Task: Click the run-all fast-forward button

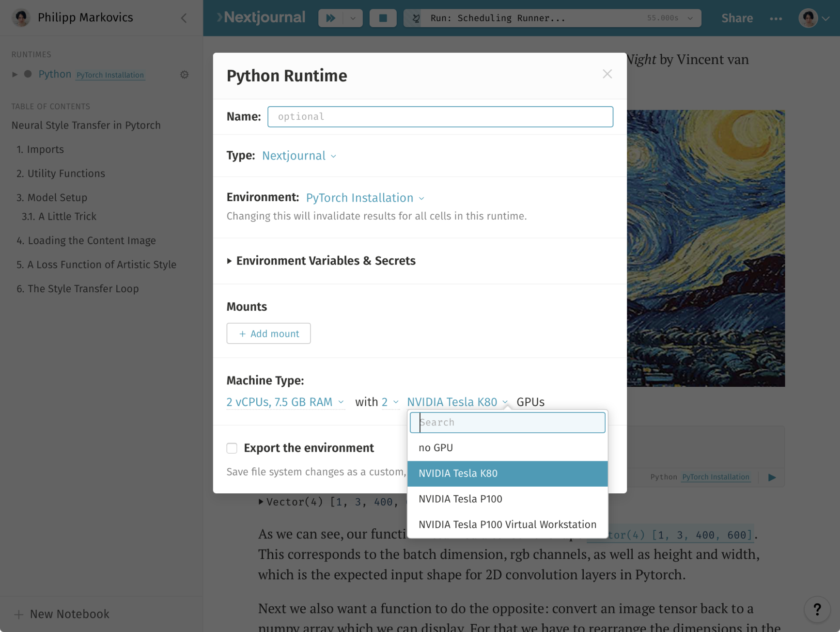Action: [330, 18]
